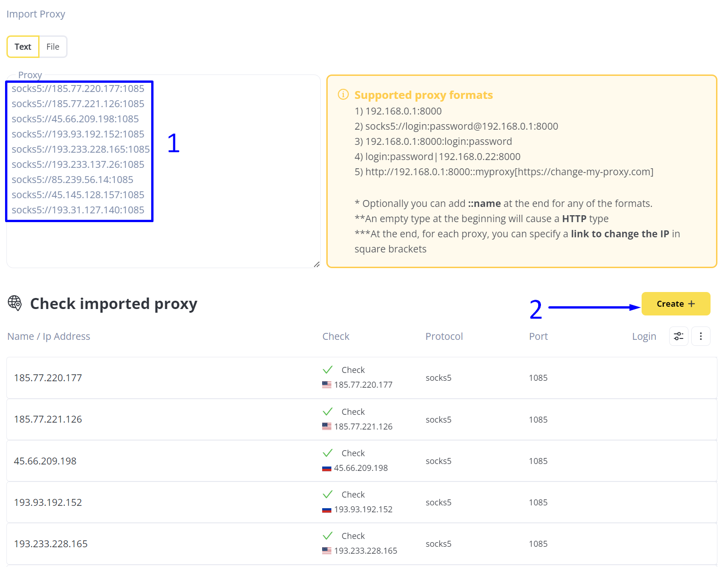Click the US flag for 193.233.228.165
The height and width of the screenshot is (567, 728).
[x=327, y=550]
